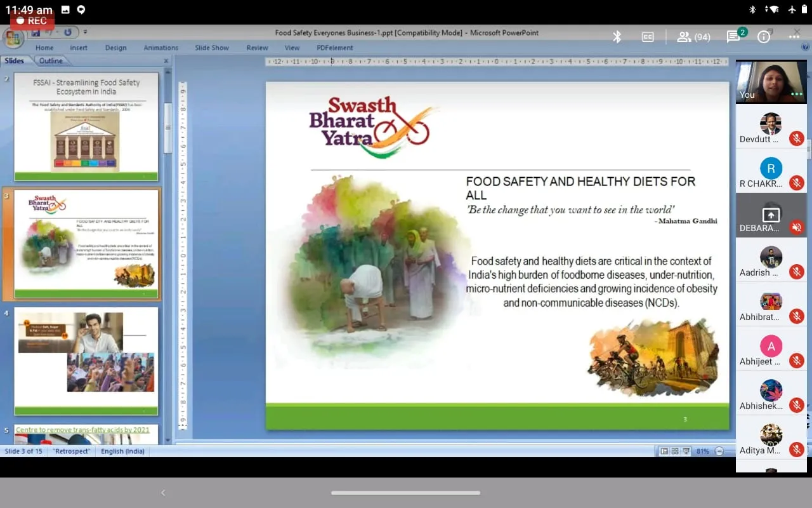Click the muted speaker icon for DEBARA

pyautogui.click(x=797, y=227)
